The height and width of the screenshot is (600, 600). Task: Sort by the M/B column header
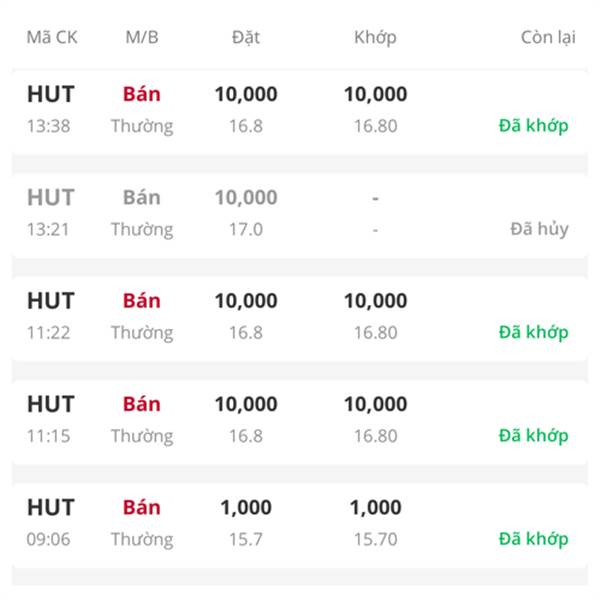click(142, 38)
